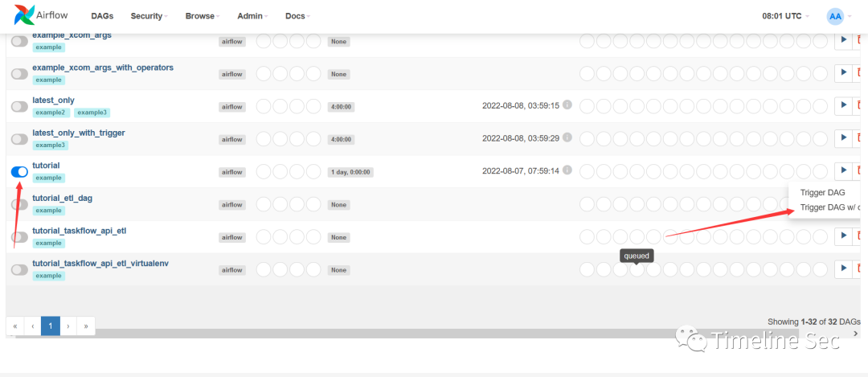Activate the latest_only_with_trigger DAG toggle
The width and height of the screenshot is (868, 377).
[x=19, y=139]
